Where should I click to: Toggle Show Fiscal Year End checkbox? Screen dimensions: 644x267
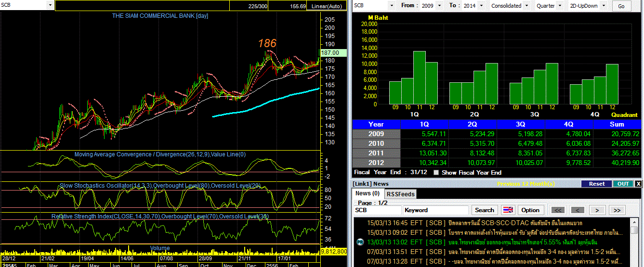point(436,172)
